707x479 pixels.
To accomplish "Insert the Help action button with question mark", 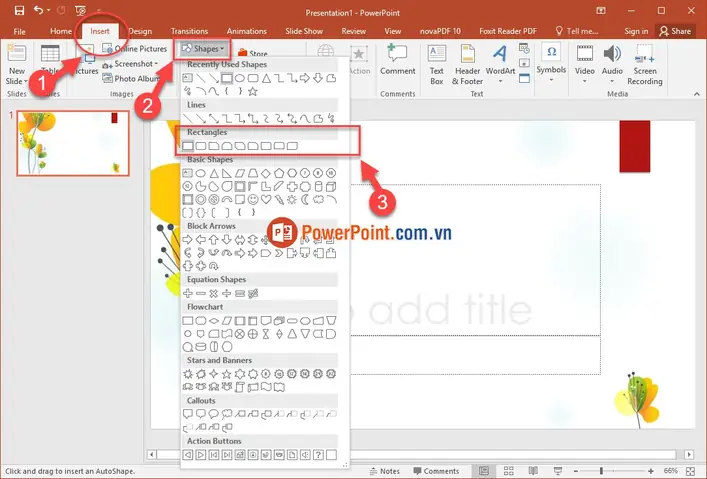I will [x=318, y=455].
